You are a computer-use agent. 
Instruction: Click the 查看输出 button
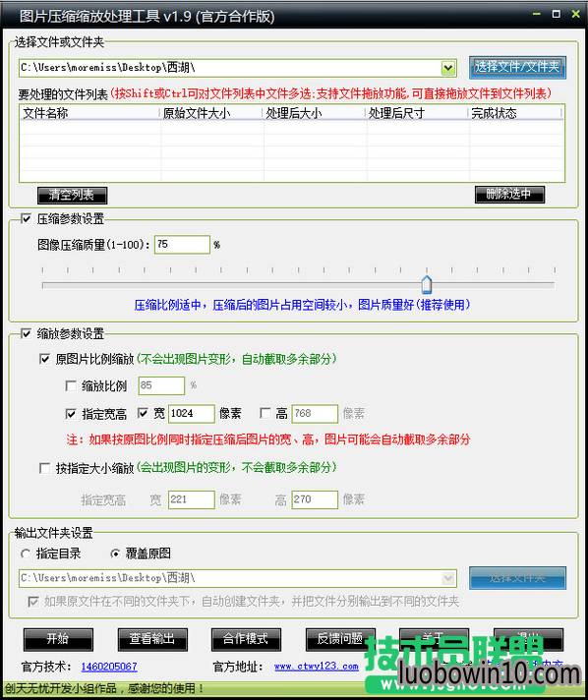coord(152,639)
